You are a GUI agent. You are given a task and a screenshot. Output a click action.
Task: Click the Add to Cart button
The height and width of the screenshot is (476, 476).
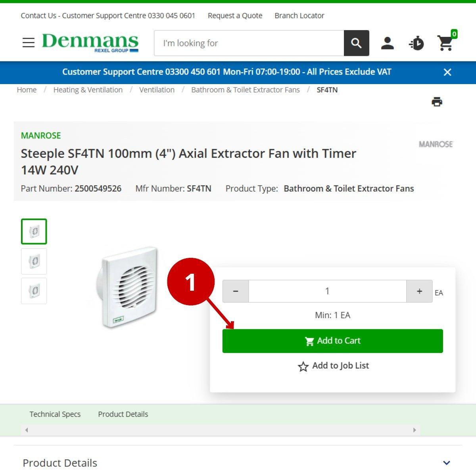(333, 341)
